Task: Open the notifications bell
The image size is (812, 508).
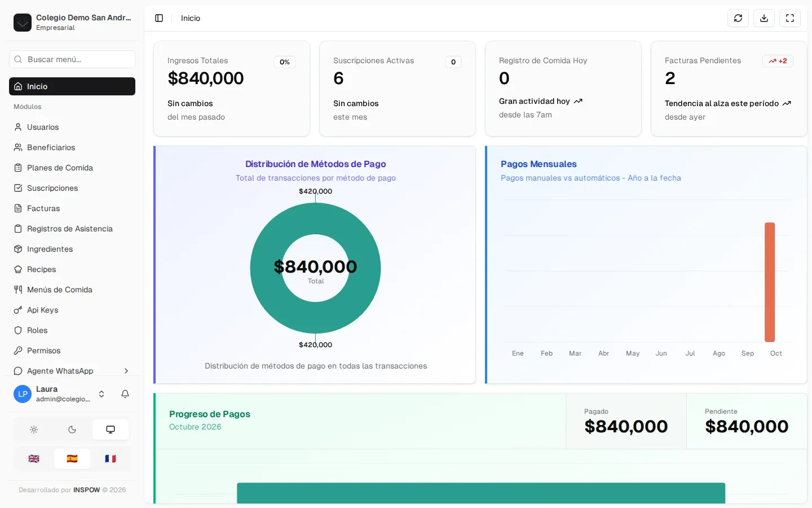Action: tap(125, 394)
